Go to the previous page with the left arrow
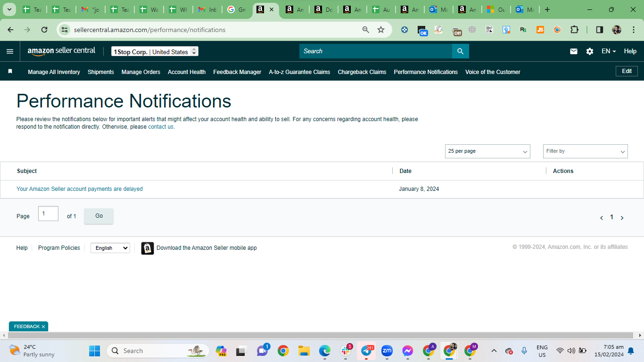 coord(602,218)
